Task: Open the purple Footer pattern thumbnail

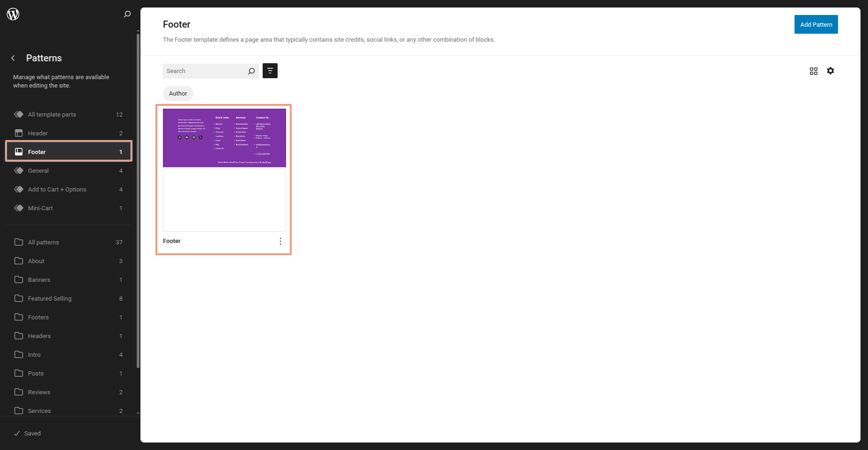Action: [224, 138]
